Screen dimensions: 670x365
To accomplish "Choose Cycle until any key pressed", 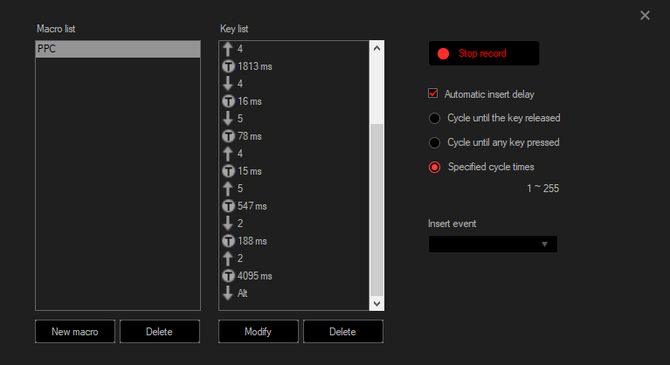I will click(x=435, y=143).
